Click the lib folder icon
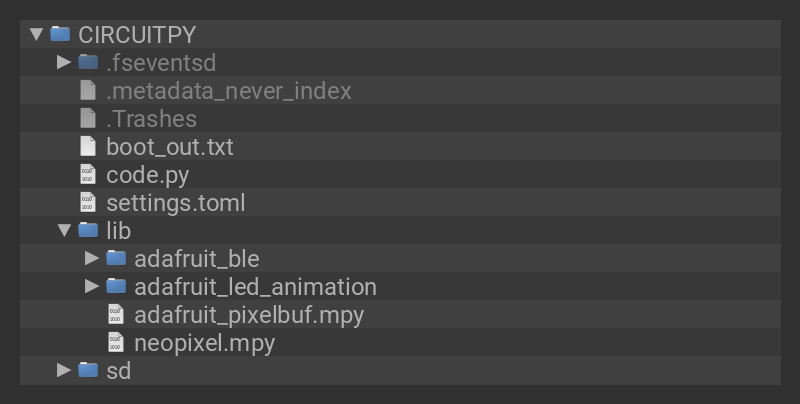This screenshot has width=800, height=404. click(x=88, y=230)
